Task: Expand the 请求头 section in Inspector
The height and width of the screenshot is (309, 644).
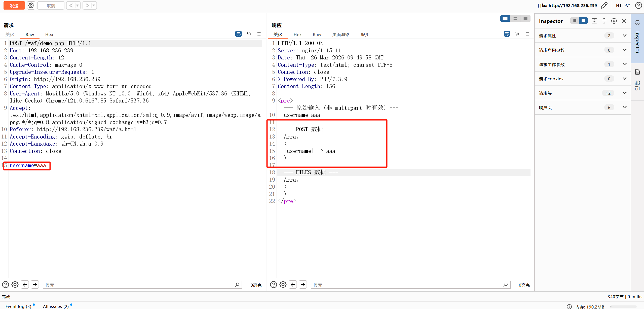Action: click(x=624, y=93)
